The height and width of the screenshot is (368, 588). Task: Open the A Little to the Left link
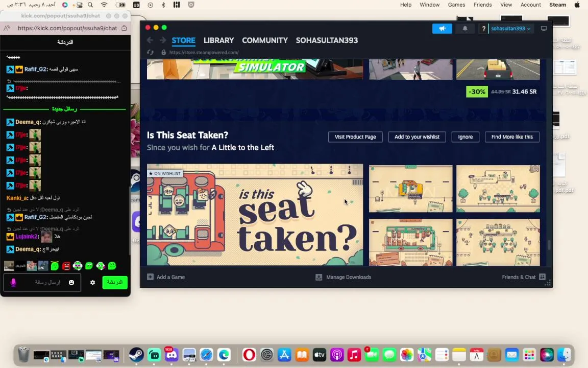point(242,148)
